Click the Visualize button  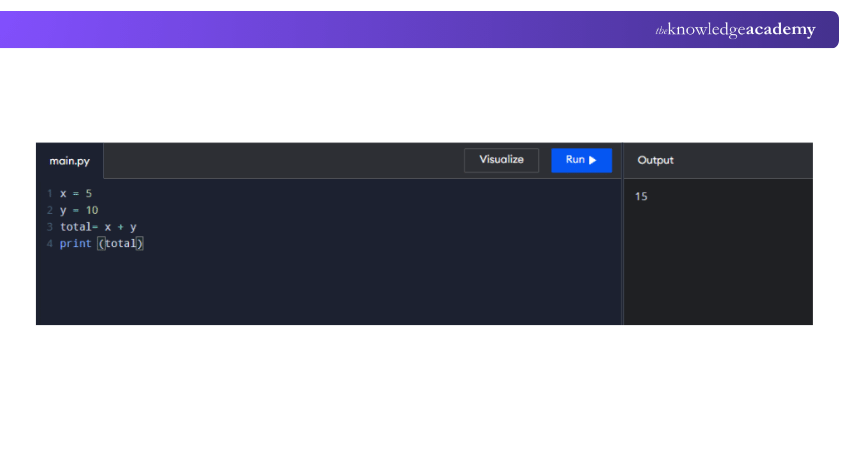click(501, 160)
